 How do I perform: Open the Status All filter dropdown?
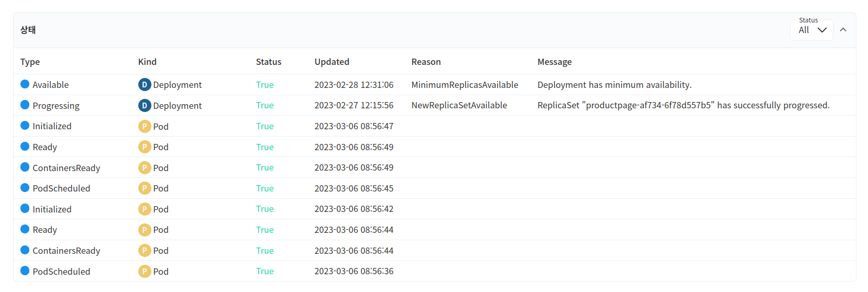point(811,30)
